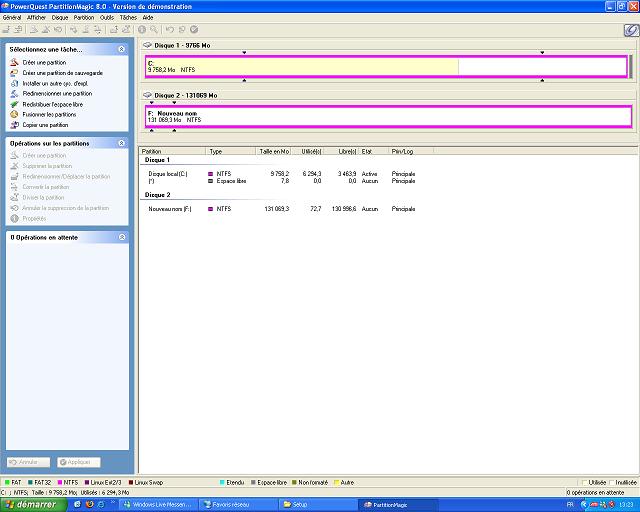Click the 'Redimensionner une partition' task icon
Image resolution: width=640 pixels, height=512 pixels.
tap(14, 94)
